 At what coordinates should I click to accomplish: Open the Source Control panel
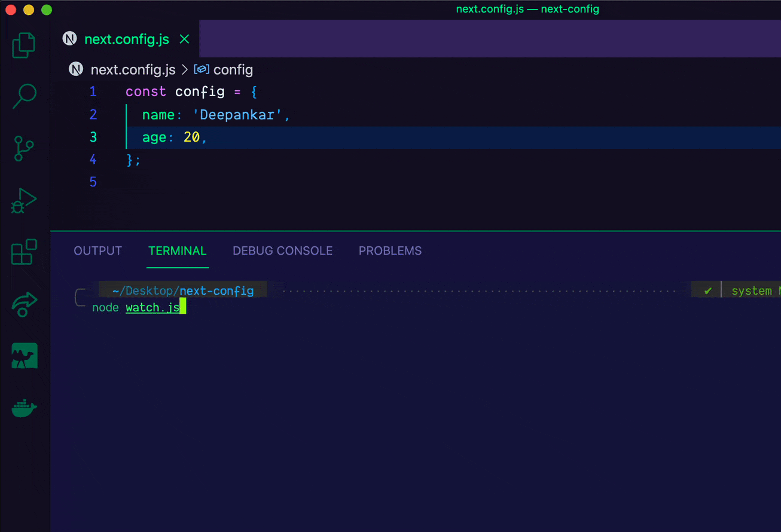pos(24,148)
